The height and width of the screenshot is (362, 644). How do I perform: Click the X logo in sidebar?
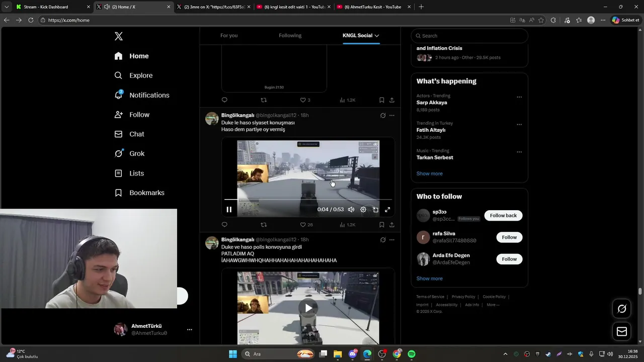pyautogui.click(x=118, y=36)
